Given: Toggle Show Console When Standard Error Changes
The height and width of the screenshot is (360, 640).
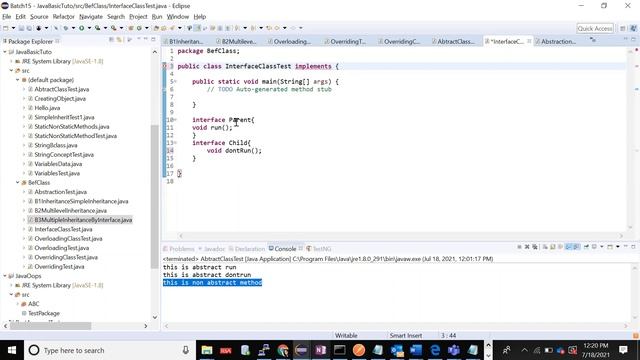Looking at the screenshot, I should [576, 247].
